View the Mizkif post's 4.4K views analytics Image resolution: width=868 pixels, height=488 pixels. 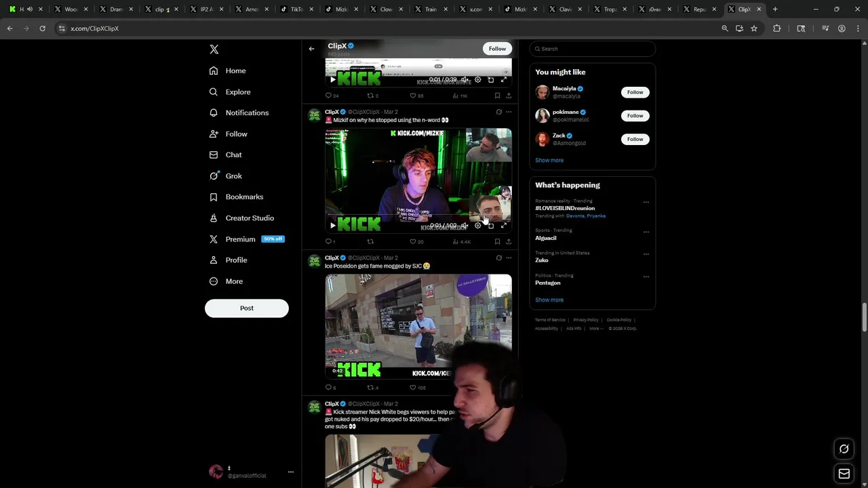pos(461,241)
